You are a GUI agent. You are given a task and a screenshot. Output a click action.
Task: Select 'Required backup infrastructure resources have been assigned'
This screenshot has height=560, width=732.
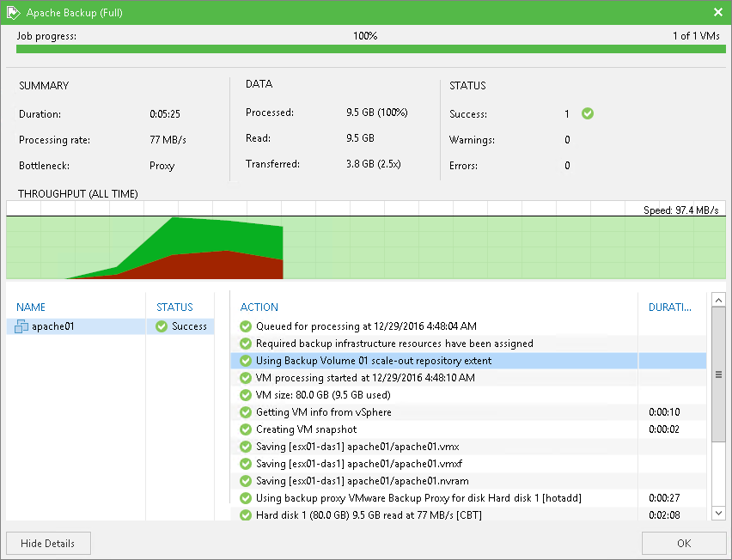point(394,344)
